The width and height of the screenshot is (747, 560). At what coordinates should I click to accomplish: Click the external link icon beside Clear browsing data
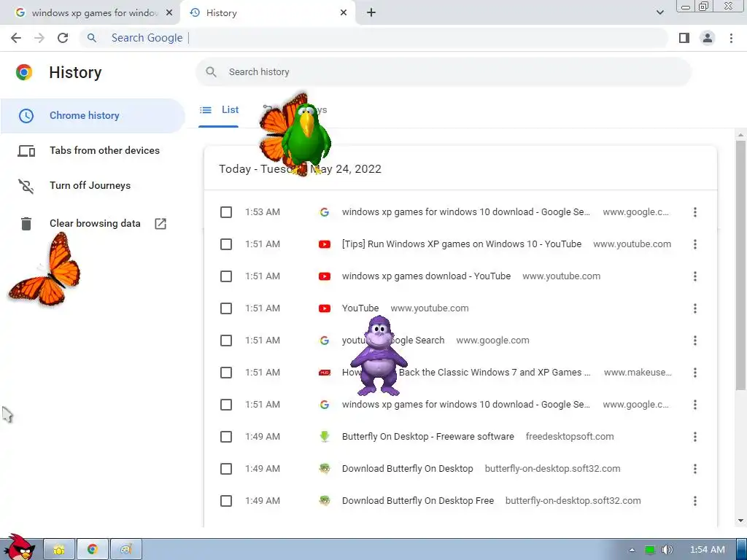click(160, 223)
